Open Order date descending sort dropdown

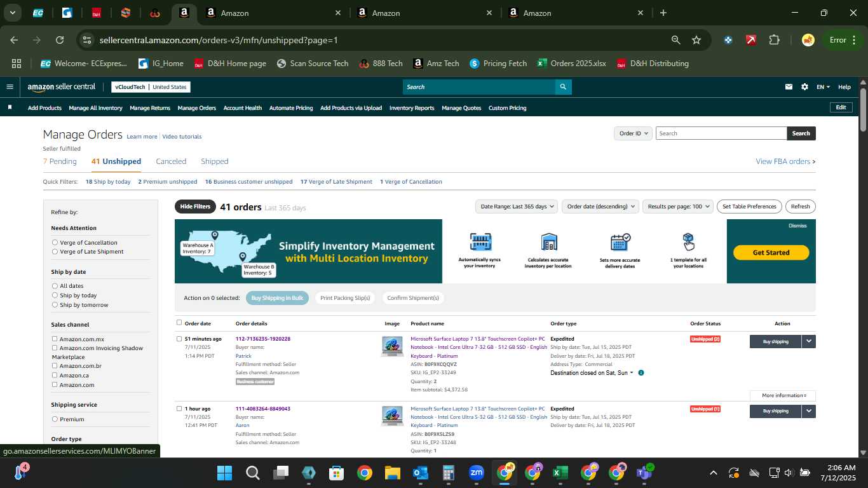[x=600, y=207]
